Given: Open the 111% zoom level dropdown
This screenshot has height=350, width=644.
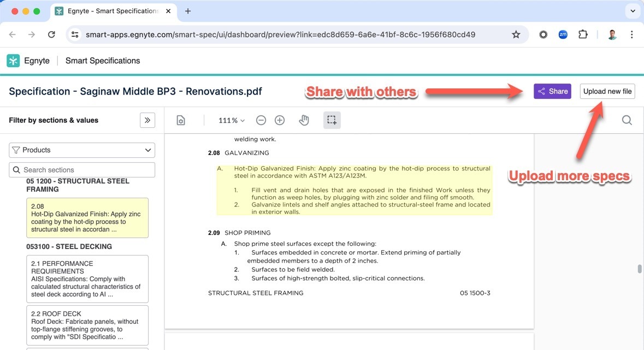Looking at the screenshot, I should tap(232, 120).
